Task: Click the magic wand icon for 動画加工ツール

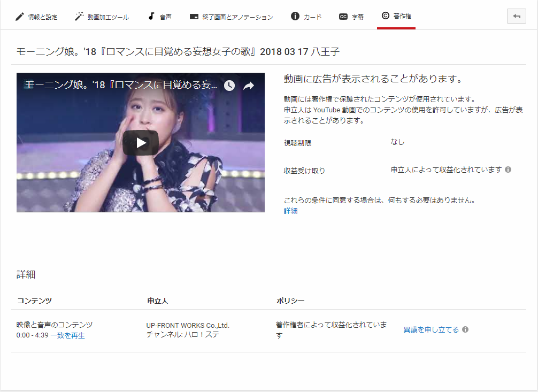Action: pos(79,16)
